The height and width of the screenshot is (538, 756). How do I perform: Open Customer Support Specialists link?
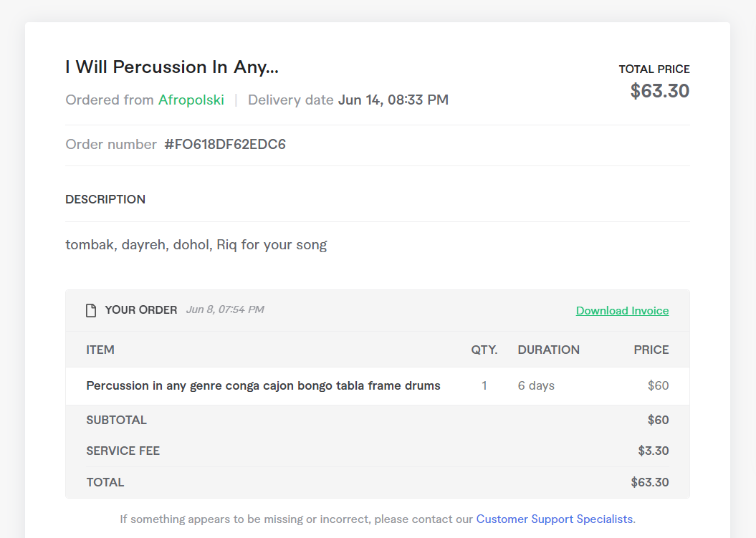(555, 519)
